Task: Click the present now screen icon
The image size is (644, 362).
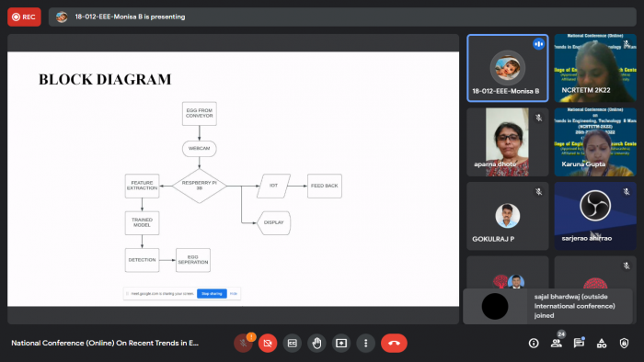Action: click(x=341, y=343)
